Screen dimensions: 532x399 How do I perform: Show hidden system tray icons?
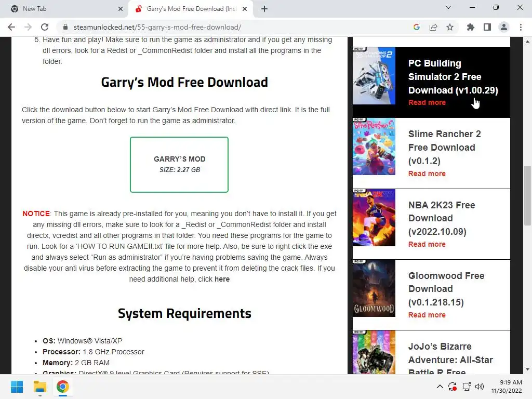[x=440, y=387]
